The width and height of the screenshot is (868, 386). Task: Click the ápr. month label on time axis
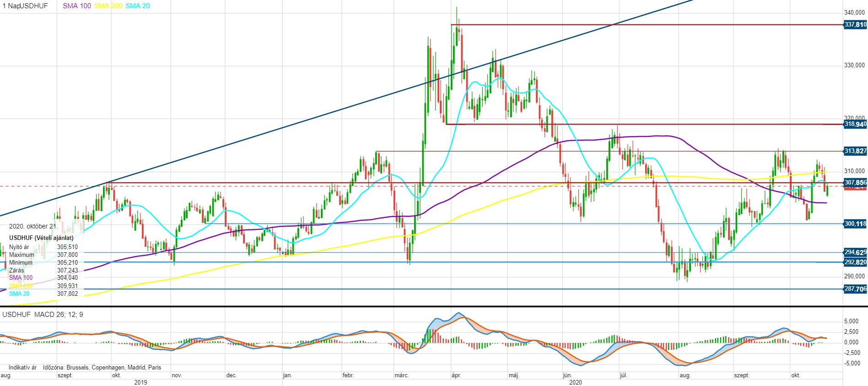(456, 375)
